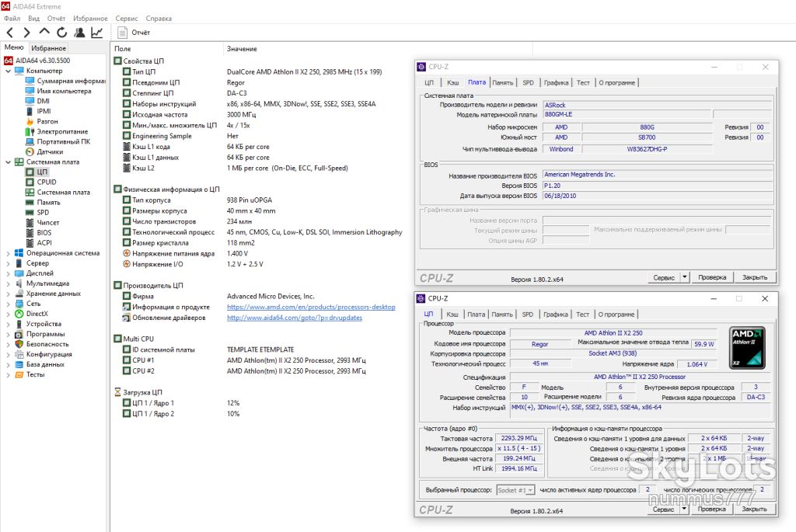Image resolution: width=796 pixels, height=532 pixels.
Task: Open the amd.com product information link
Action: pos(311,307)
